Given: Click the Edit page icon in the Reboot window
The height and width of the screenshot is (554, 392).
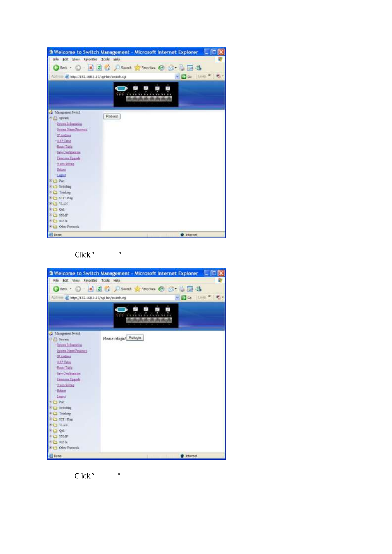Looking at the screenshot, I should tap(190, 68).
